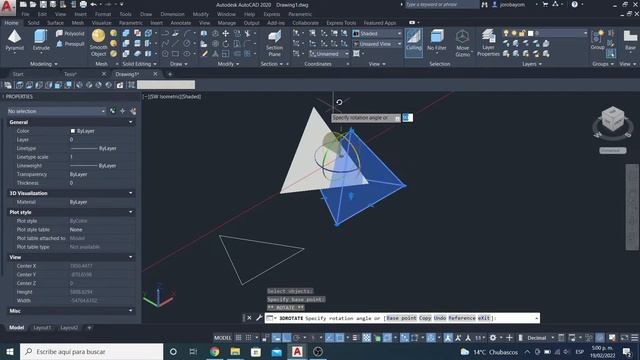Viewport: 640px width, 360px height.
Task: Expand the Modify panel flyout
Action: 229,64
